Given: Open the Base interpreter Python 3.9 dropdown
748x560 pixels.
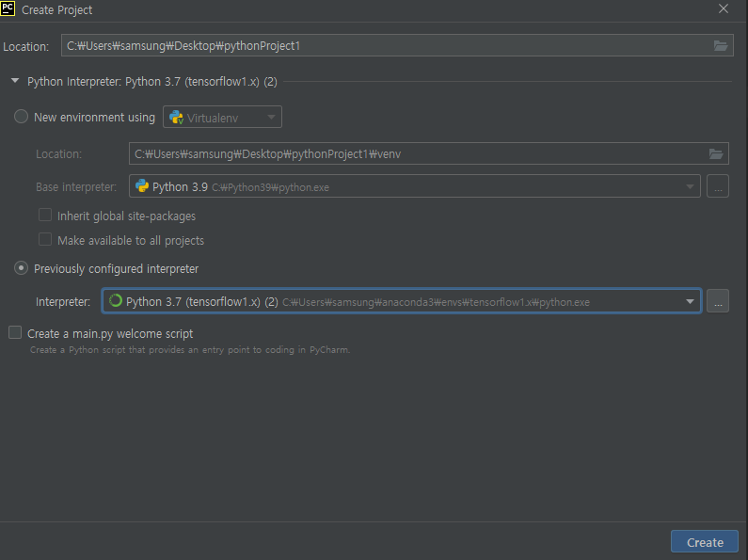Looking at the screenshot, I should pos(415,186).
